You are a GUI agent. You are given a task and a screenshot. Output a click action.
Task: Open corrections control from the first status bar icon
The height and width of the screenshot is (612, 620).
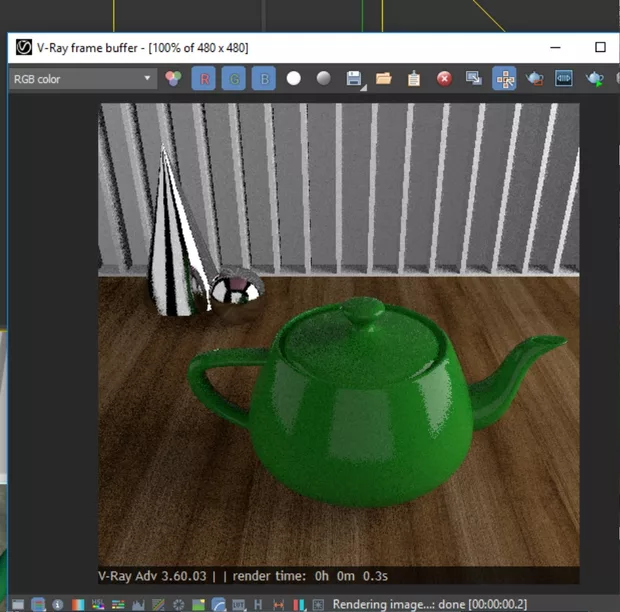[17, 604]
